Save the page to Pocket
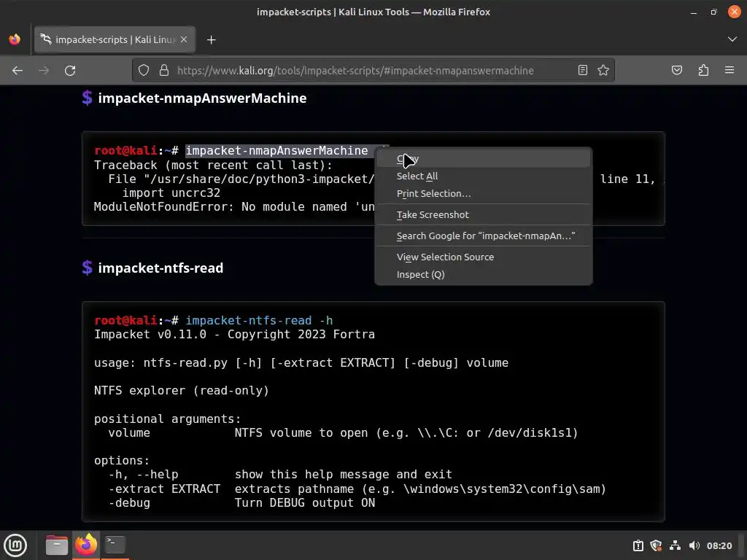Viewport: 747px width, 560px height. 676,71
